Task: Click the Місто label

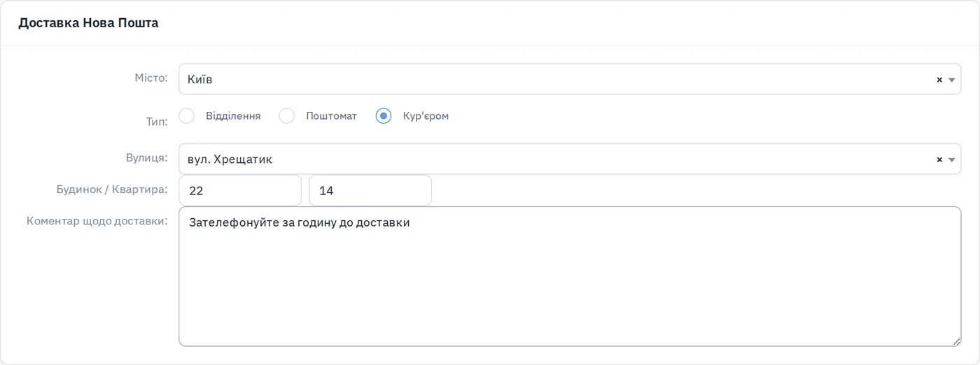Action: pyautogui.click(x=151, y=78)
